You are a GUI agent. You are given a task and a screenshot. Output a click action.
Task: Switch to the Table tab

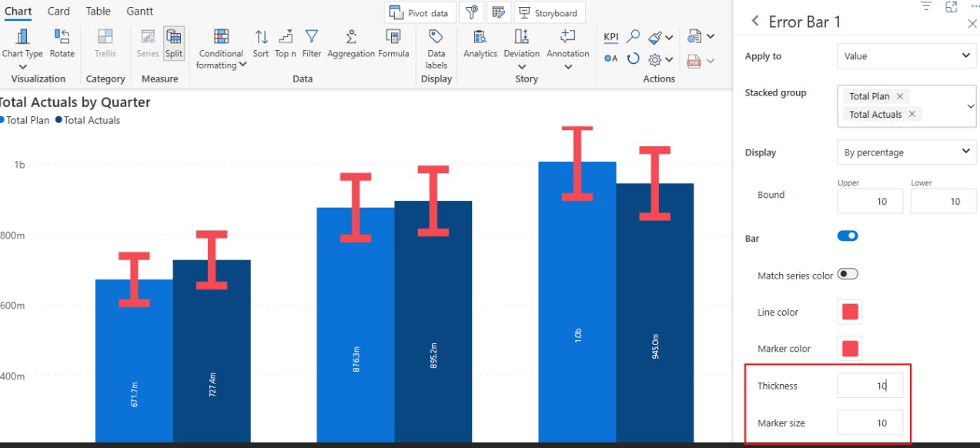click(x=98, y=12)
